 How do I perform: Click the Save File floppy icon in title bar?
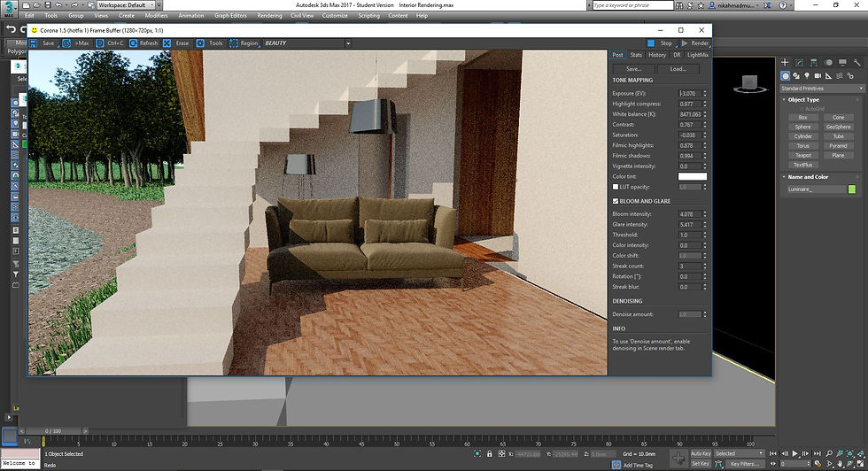click(x=48, y=5)
